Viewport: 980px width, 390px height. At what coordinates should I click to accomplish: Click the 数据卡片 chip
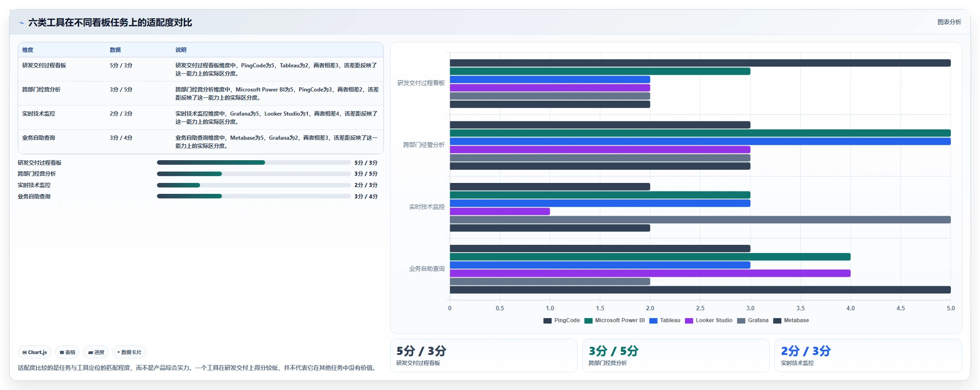click(x=129, y=352)
